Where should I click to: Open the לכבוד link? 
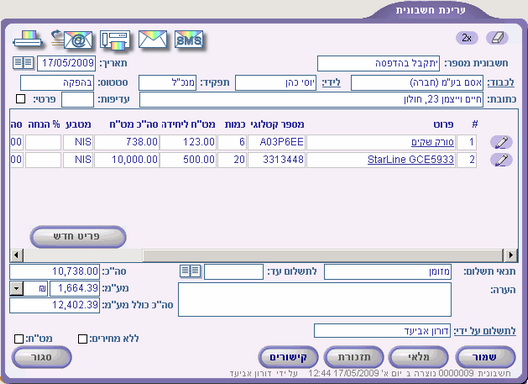[501, 83]
